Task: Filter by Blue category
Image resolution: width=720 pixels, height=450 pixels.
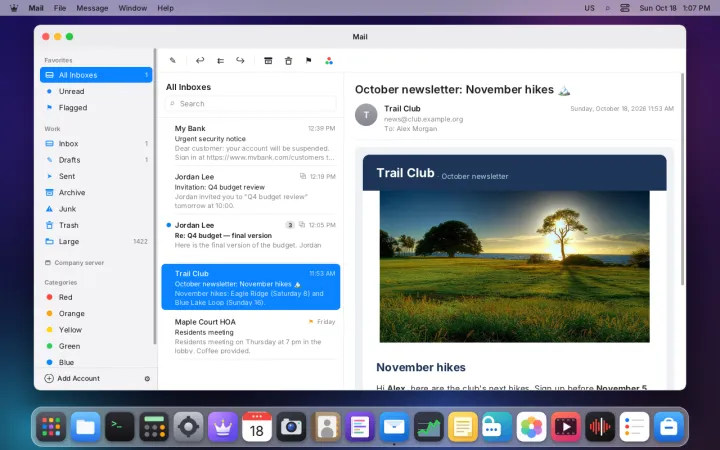Action: 96,362
